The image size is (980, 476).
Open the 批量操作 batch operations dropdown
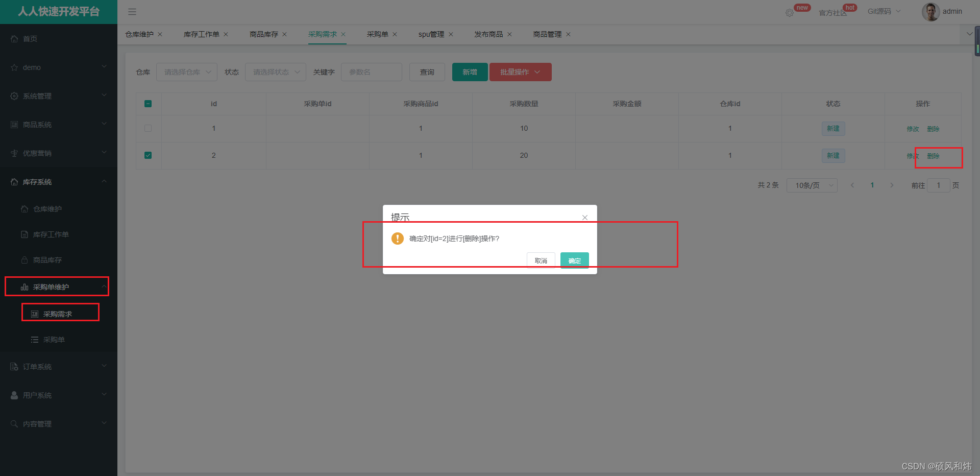tap(520, 72)
